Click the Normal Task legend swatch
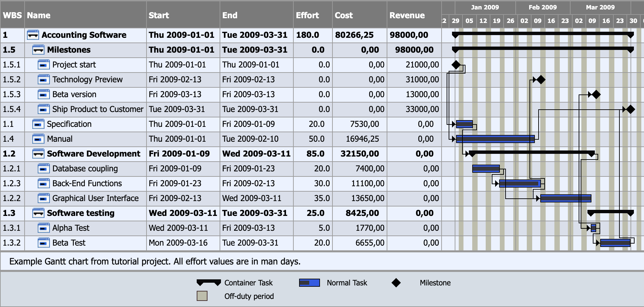 [x=310, y=283]
